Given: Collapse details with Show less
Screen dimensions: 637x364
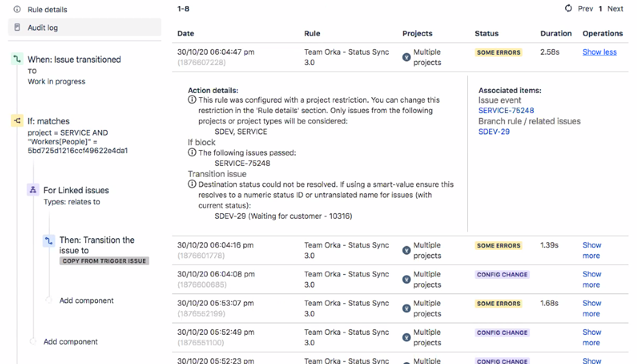Looking at the screenshot, I should (x=599, y=52).
